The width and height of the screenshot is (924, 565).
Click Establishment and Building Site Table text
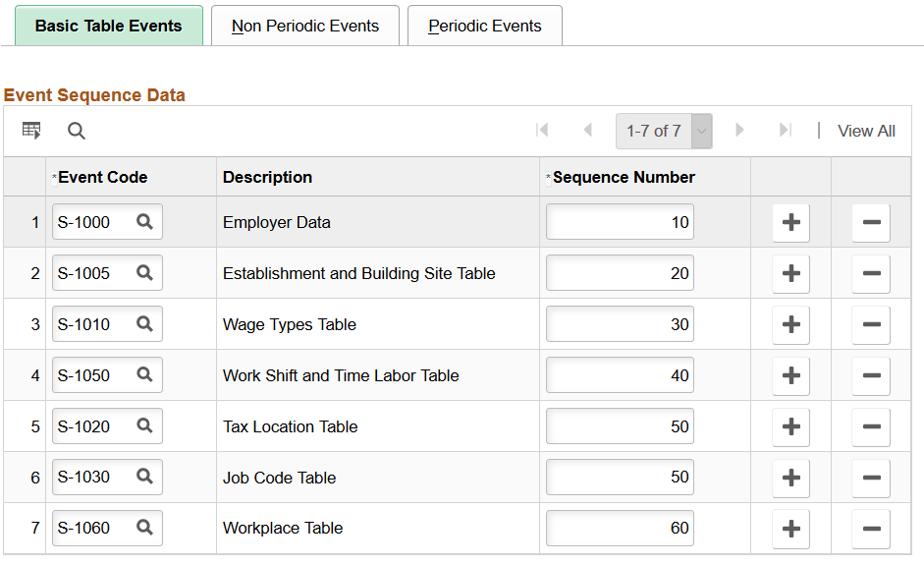click(x=358, y=273)
